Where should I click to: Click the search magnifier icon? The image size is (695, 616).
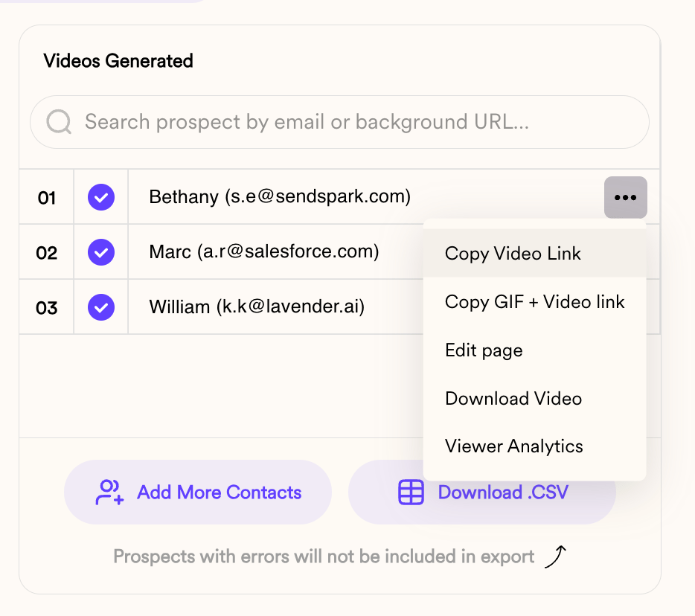click(x=59, y=122)
